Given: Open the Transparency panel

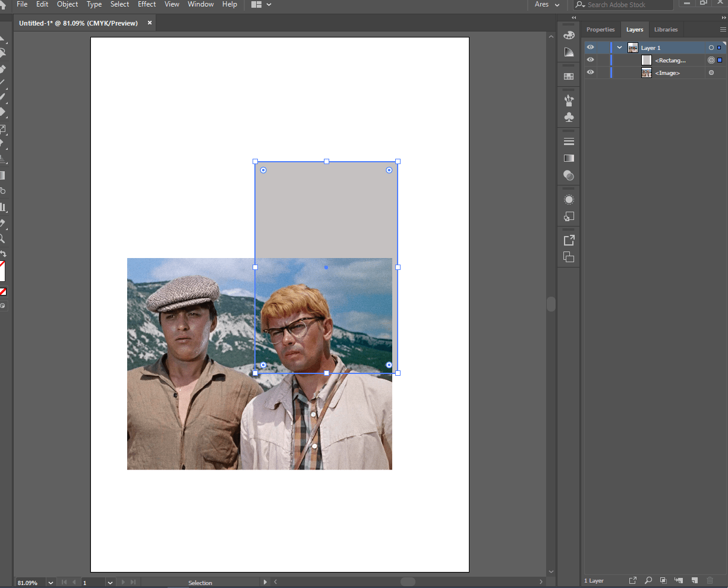Looking at the screenshot, I should [x=569, y=175].
